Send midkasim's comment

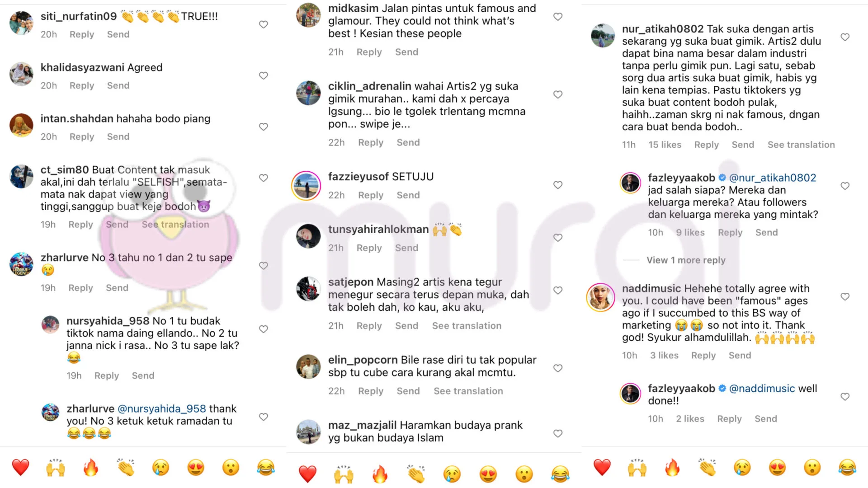[x=406, y=52]
